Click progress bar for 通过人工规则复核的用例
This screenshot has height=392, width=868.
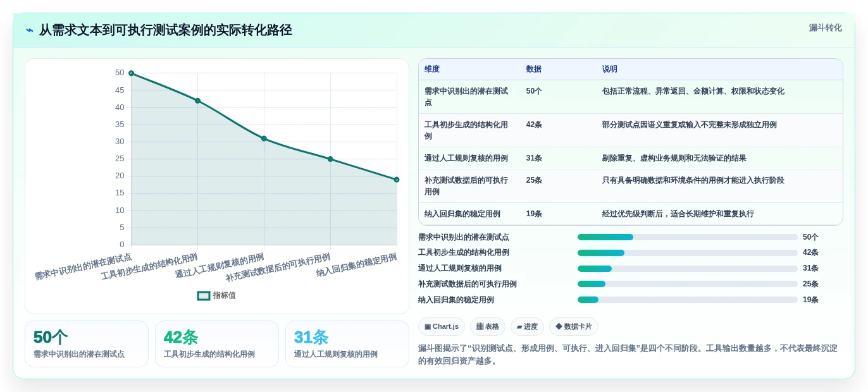tap(688, 269)
